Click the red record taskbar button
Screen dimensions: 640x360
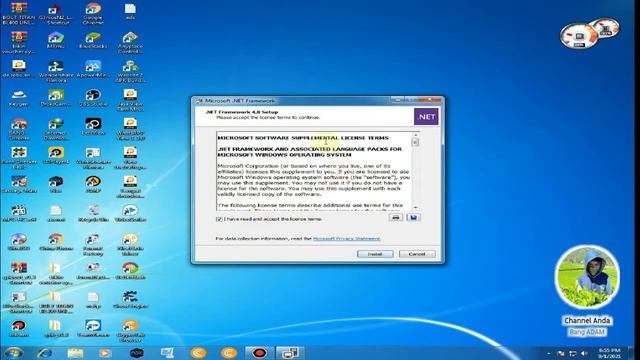coord(259,353)
